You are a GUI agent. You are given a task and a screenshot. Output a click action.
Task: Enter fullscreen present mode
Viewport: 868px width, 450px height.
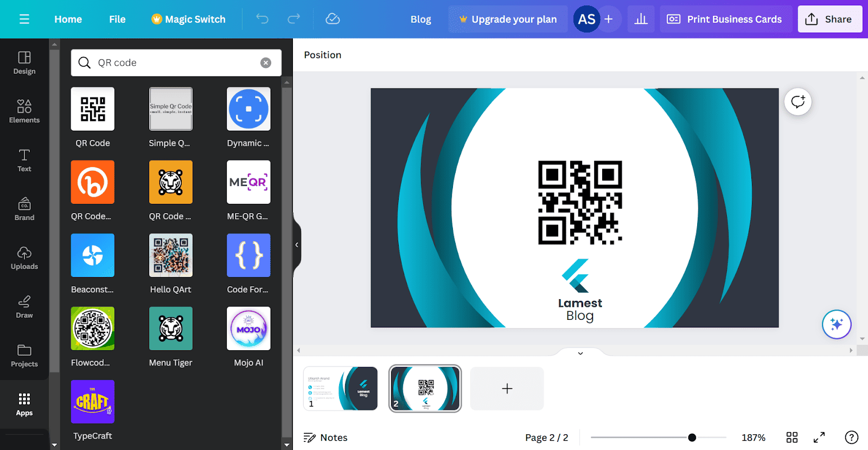coord(819,438)
